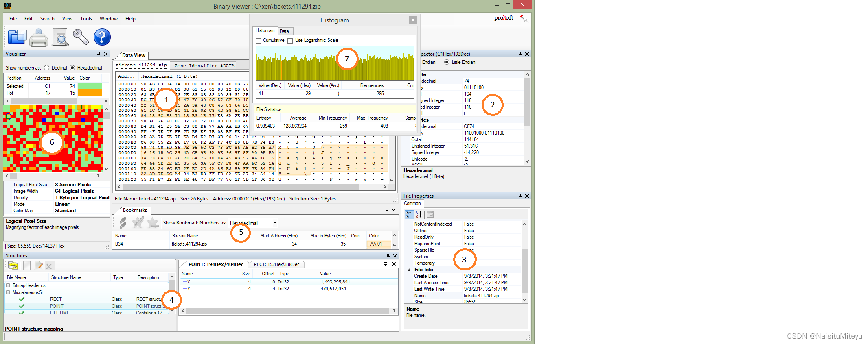
Task: Close the Visualizer panel
Action: (106, 54)
